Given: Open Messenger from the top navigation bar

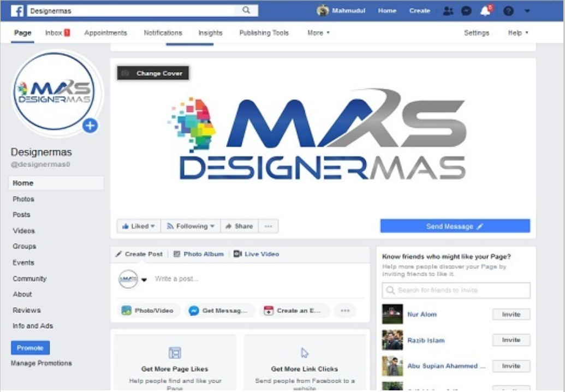Looking at the screenshot, I should (467, 10).
